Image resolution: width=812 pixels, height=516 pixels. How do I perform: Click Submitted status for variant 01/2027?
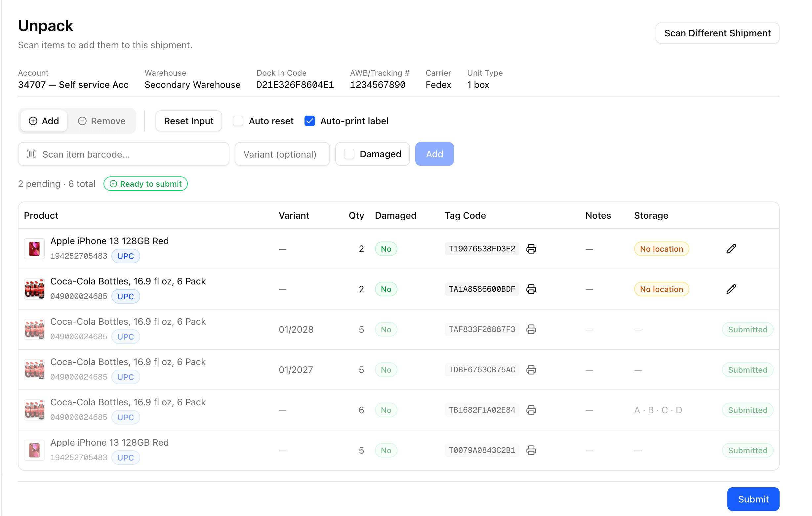748,370
